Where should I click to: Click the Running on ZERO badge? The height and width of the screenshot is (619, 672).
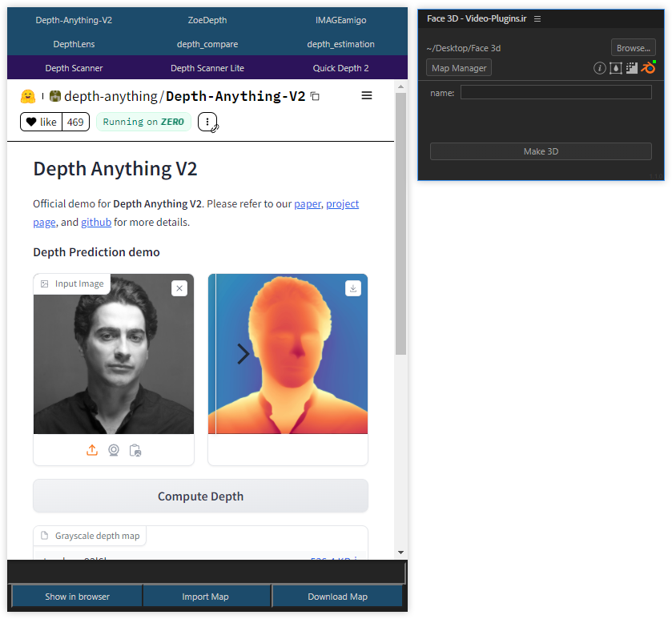(x=143, y=122)
